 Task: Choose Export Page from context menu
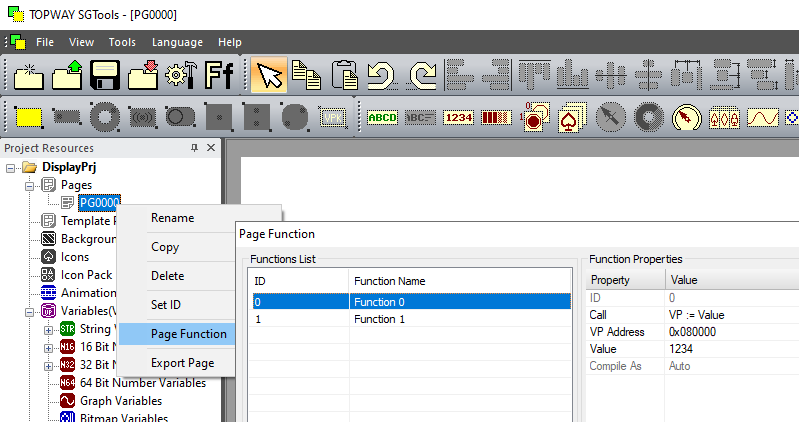182,363
